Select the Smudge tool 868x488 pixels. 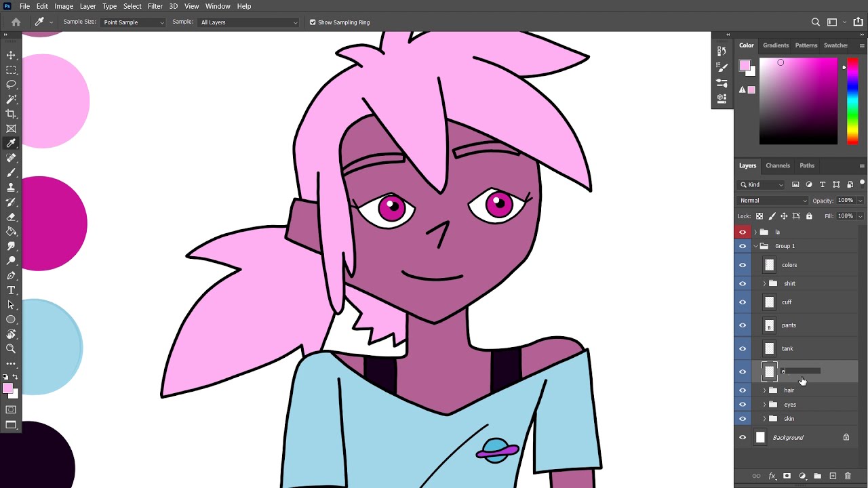[x=11, y=246]
